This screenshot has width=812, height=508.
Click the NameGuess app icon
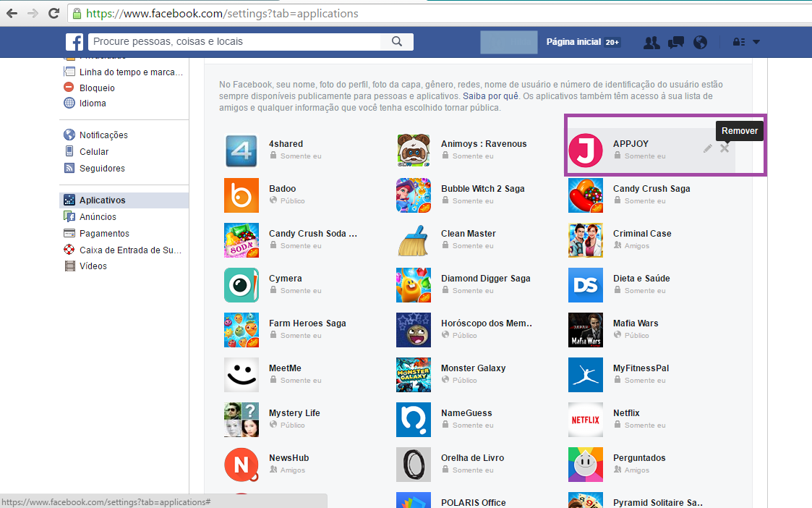[x=414, y=420]
